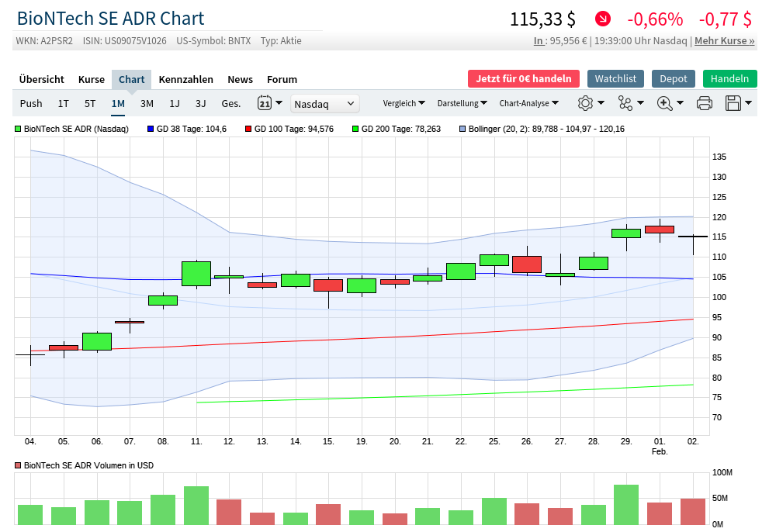Click the 'BioNTech SE ADR Chart' heading

110,19
